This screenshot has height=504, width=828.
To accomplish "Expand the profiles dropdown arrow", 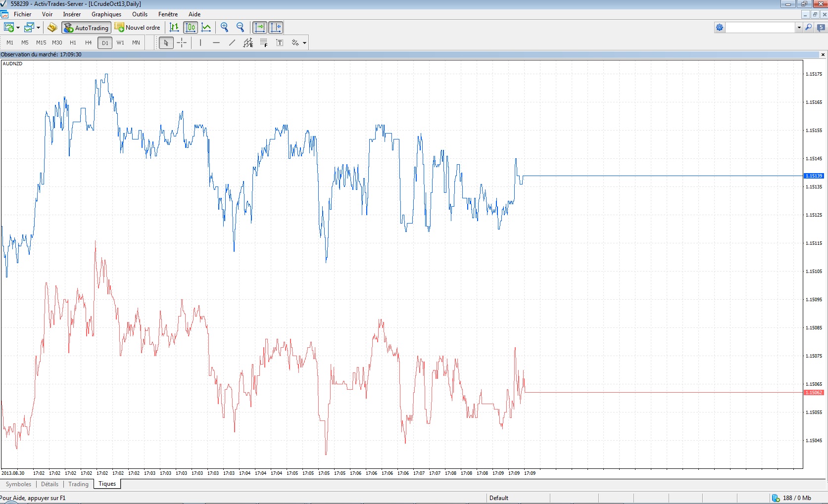I will [x=38, y=28].
